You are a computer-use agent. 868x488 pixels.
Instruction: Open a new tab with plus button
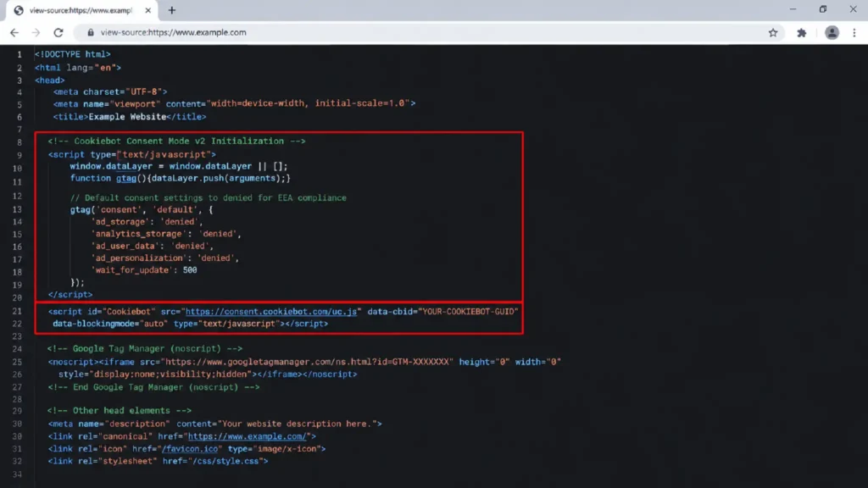171,10
